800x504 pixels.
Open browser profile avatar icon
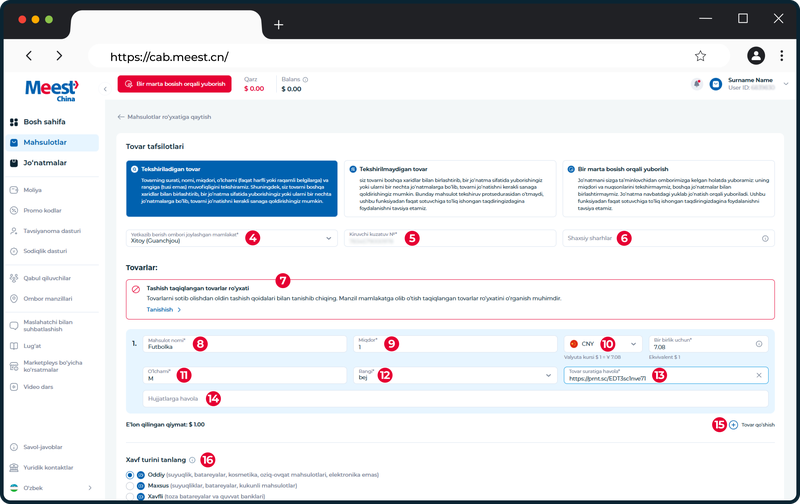pos(756,56)
